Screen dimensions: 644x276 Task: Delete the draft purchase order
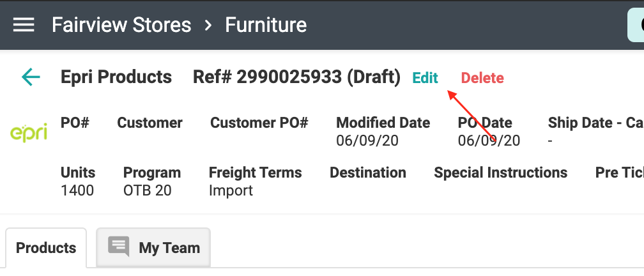pos(482,78)
